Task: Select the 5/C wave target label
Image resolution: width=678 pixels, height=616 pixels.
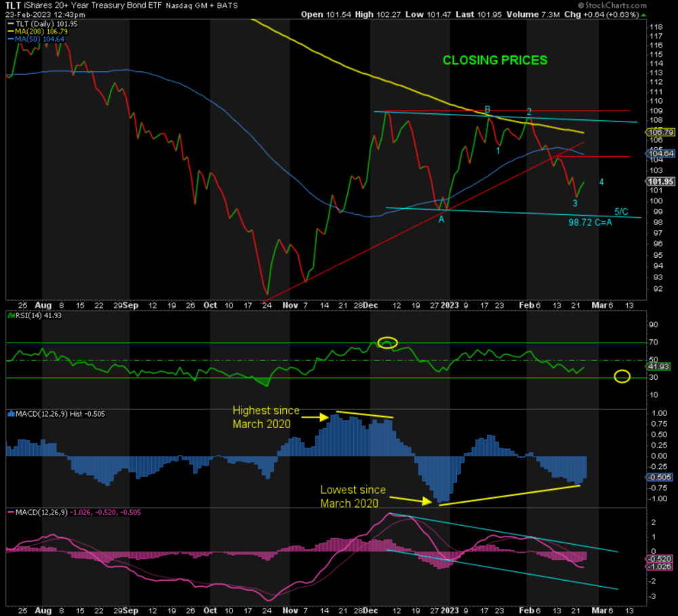Action: pyautogui.click(x=621, y=212)
